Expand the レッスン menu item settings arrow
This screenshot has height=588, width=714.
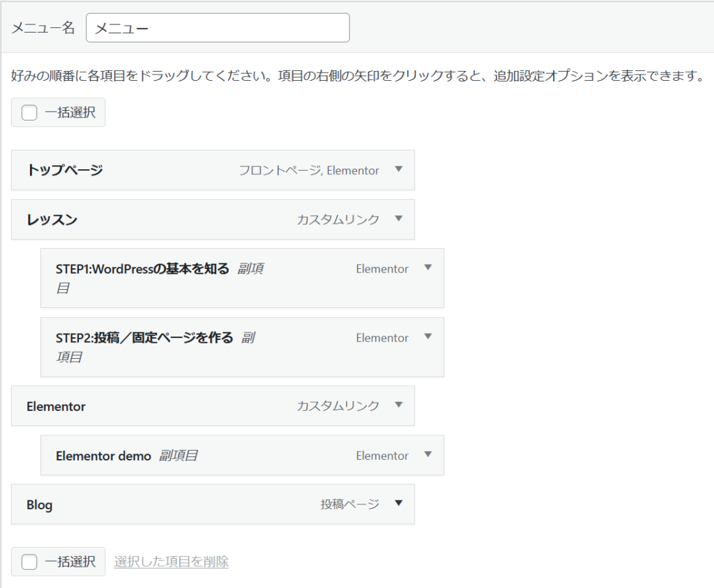[399, 219]
